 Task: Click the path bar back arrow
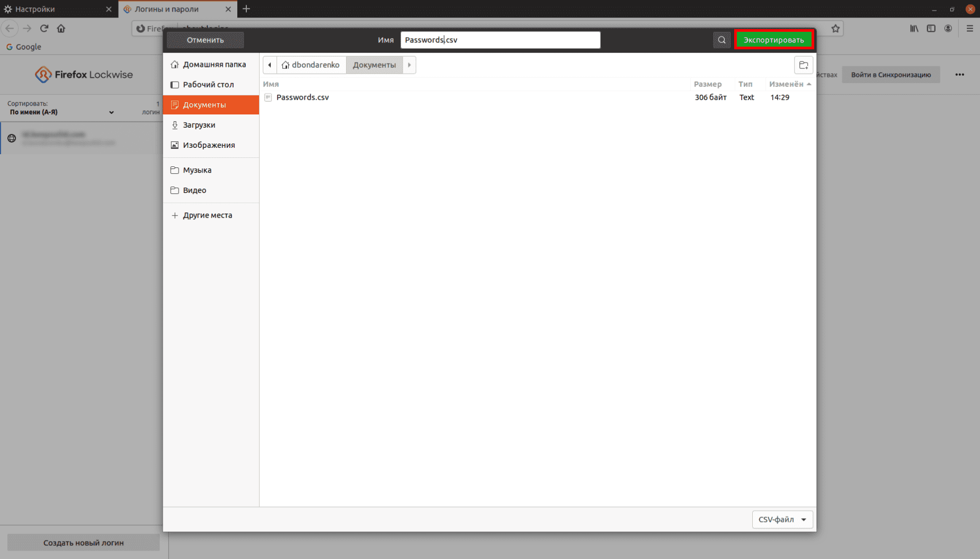(270, 65)
